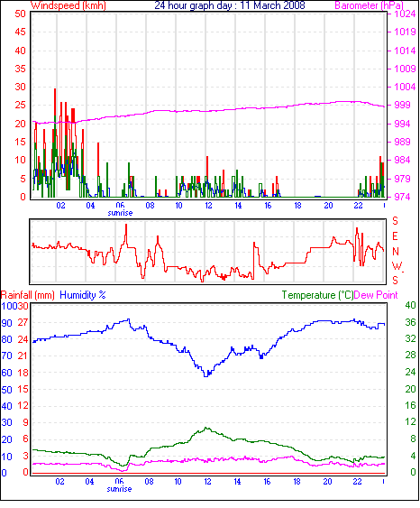420x508 pixels.
Task: Click the sunrise marker under top graph
Action: point(120,213)
